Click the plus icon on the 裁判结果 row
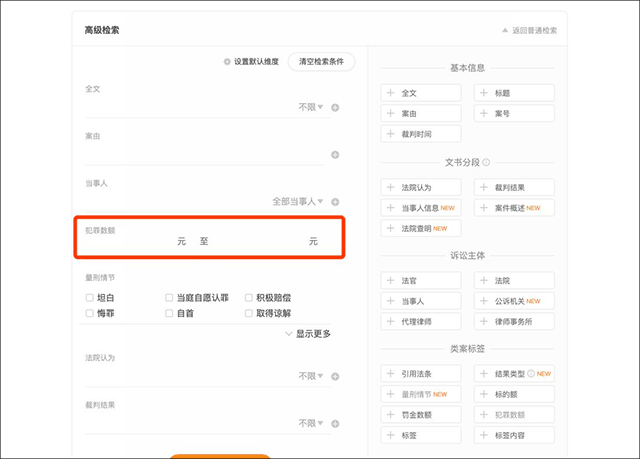This screenshot has height=459, width=640. point(335,424)
